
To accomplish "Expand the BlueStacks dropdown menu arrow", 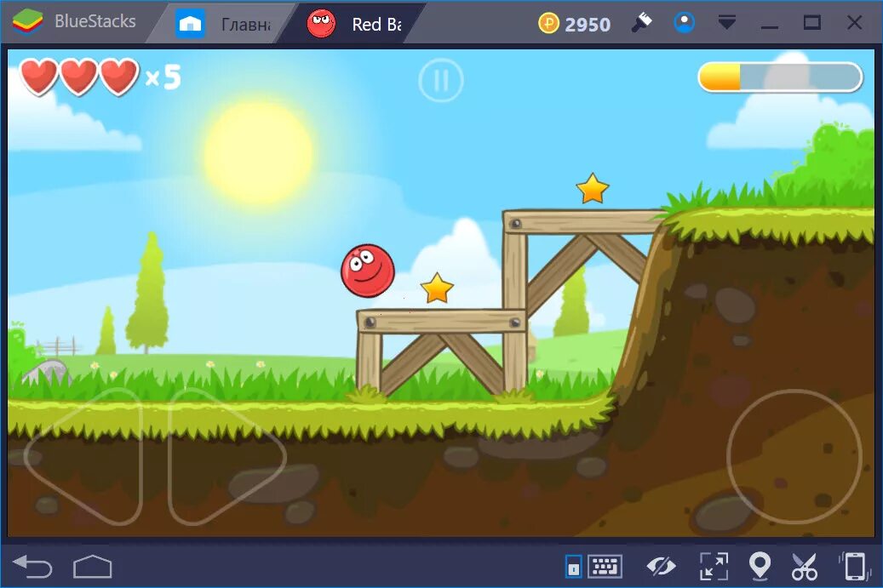I will 727,22.
